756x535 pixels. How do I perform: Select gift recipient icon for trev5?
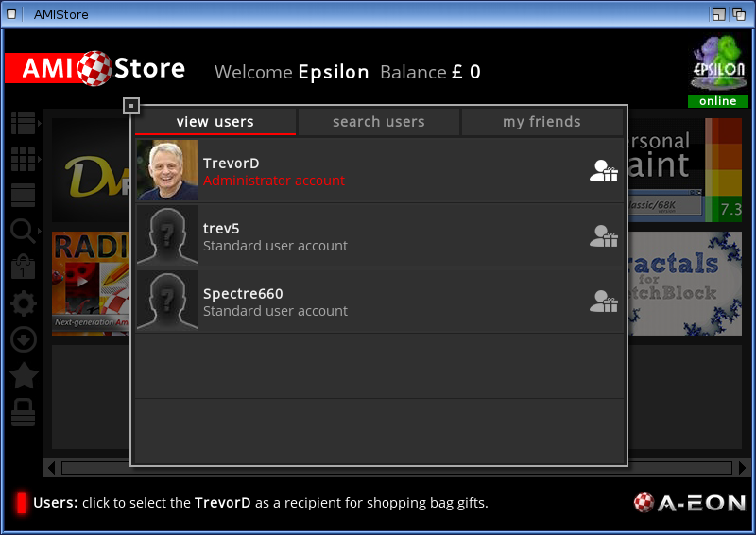coord(603,236)
